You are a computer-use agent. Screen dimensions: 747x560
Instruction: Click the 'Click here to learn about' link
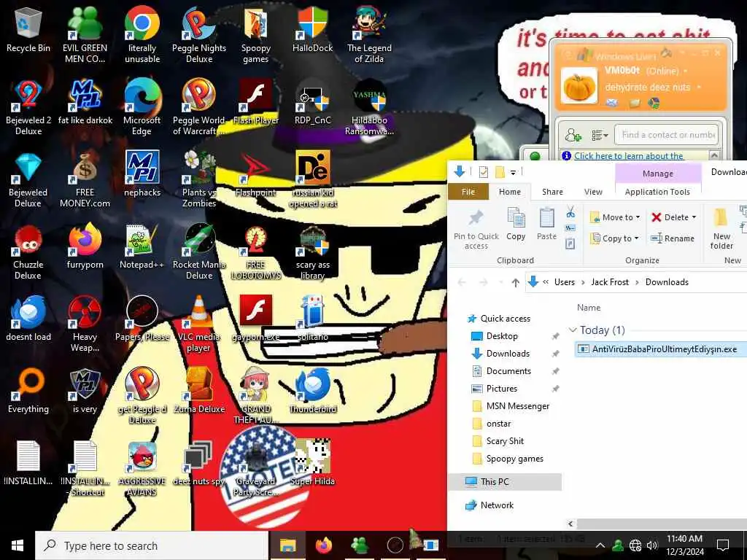628,156
